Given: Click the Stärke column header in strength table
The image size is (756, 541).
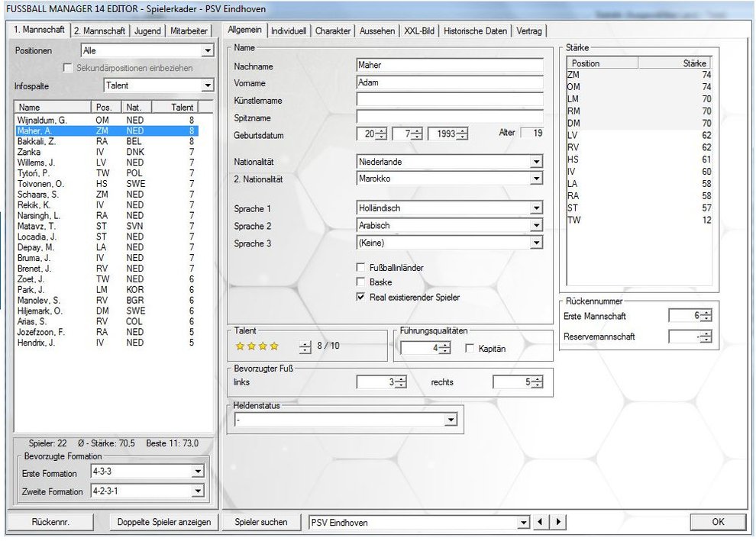Looking at the screenshot, I should point(674,63).
